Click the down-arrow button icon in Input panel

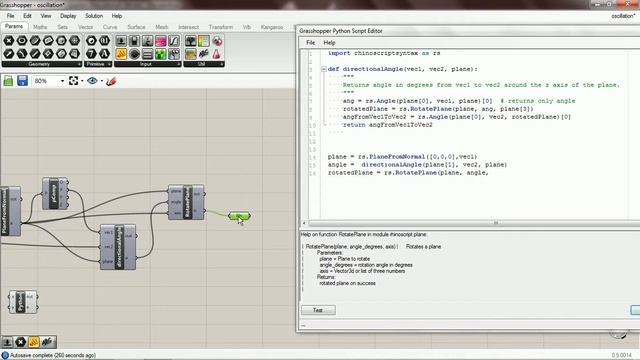click(x=121, y=41)
